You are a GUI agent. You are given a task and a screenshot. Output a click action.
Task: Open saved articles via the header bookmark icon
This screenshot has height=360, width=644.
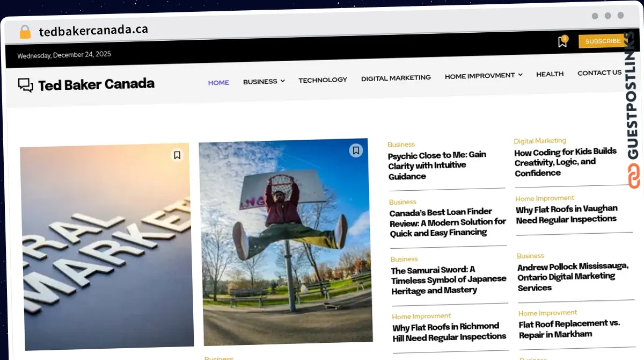click(x=561, y=42)
